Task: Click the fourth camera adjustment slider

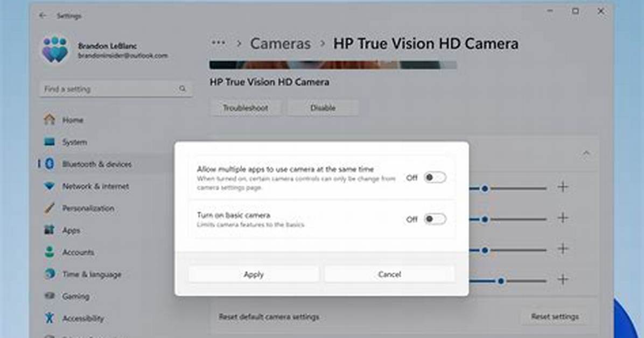Action: tap(508, 281)
